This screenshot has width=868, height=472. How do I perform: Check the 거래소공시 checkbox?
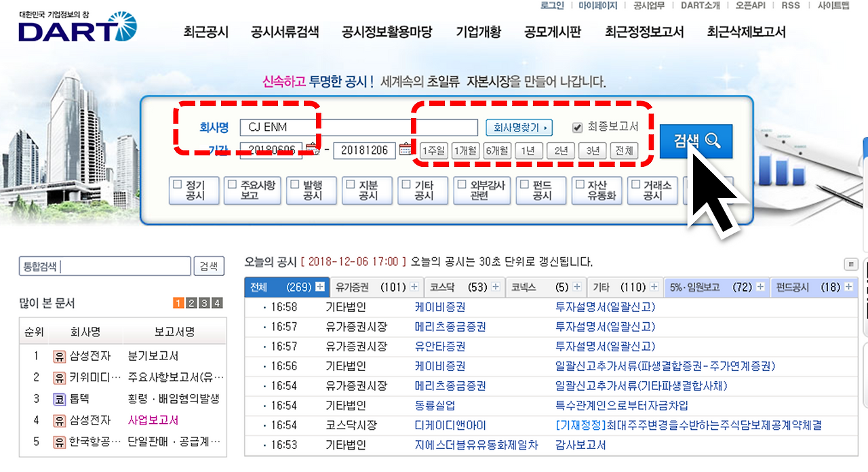click(635, 184)
